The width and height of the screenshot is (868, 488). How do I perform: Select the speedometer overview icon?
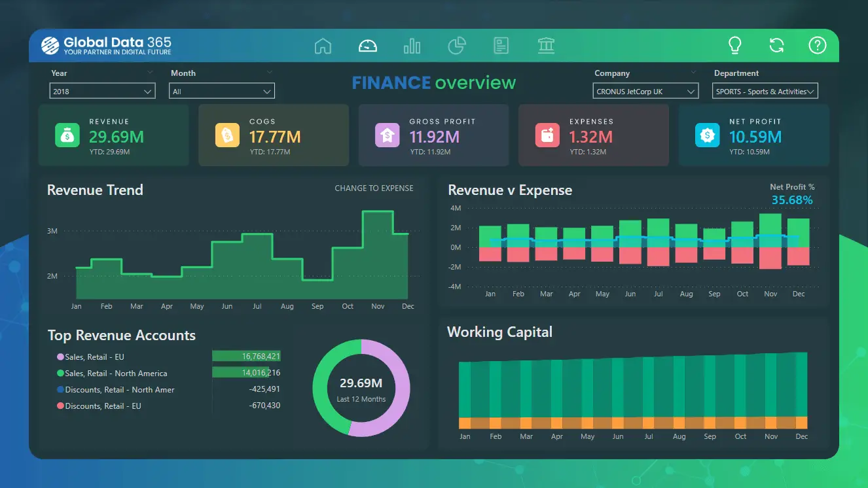[368, 46]
